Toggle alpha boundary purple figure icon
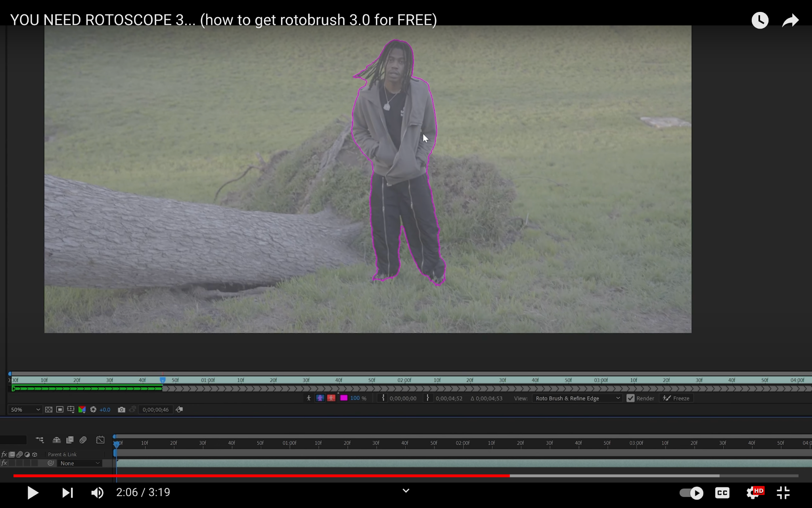 click(320, 398)
